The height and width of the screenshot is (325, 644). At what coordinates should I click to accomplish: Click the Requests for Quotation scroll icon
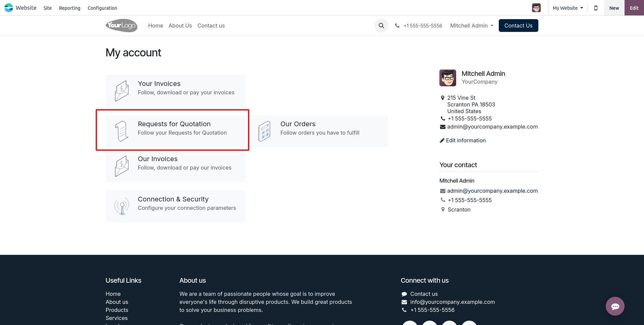click(x=122, y=131)
